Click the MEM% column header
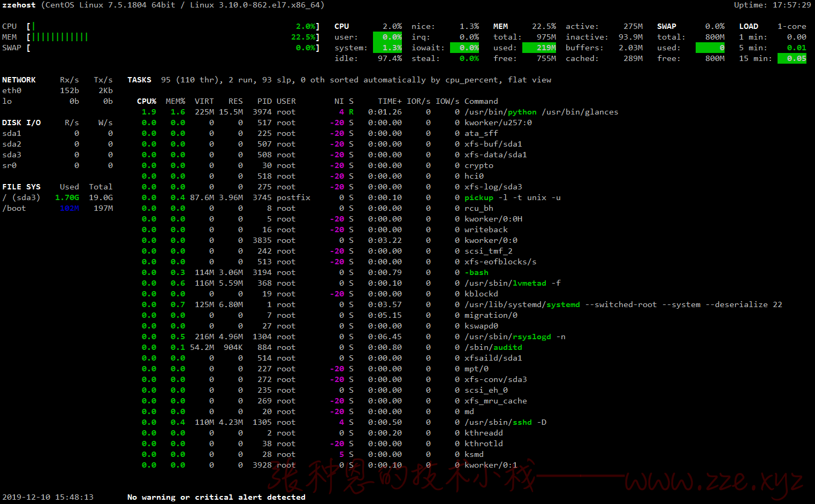This screenshot has height=504, width=815. pos(176,101)
